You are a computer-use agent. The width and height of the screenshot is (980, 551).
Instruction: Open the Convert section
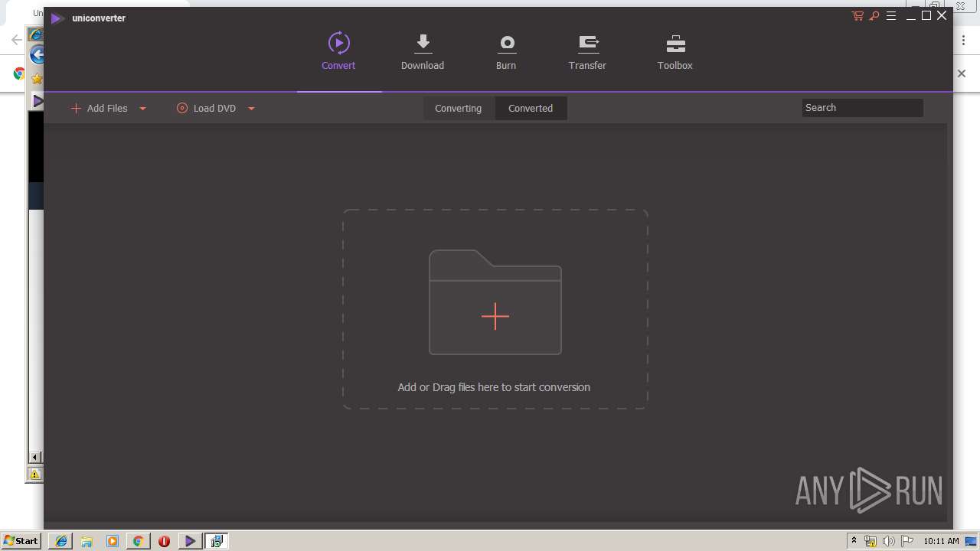pyautogui.click(x=338, y=51)
